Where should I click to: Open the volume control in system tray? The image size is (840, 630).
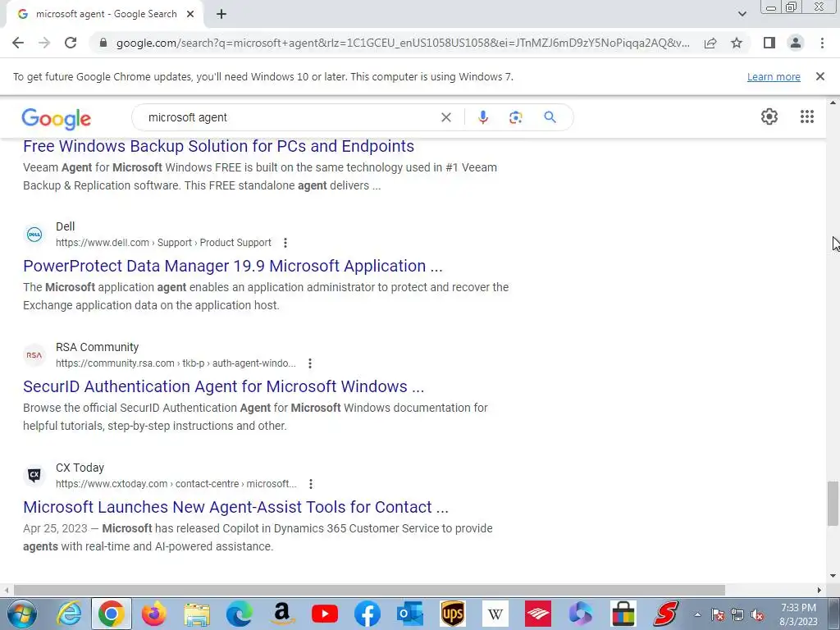757,615
